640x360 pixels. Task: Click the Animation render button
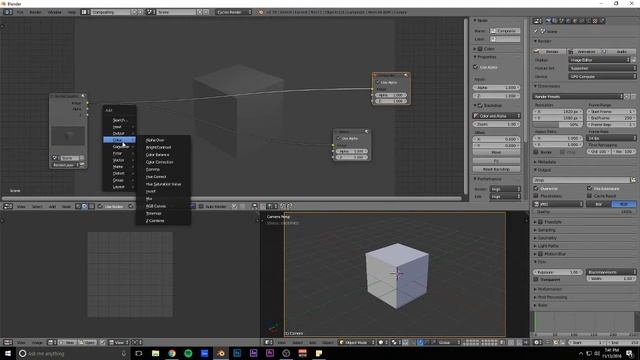pyautogui.click(x=583, y=52)
